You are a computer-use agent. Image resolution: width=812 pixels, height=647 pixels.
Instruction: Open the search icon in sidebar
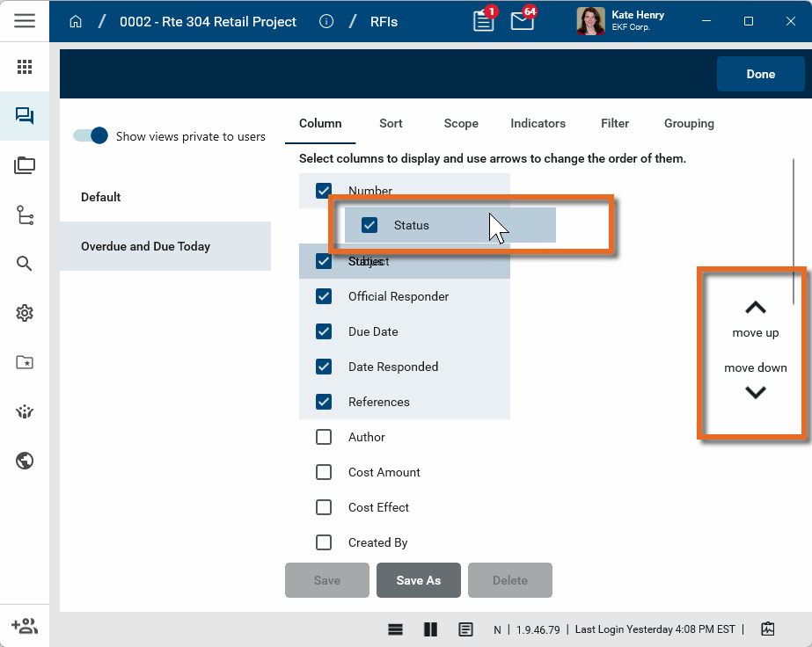pos(25,264)
